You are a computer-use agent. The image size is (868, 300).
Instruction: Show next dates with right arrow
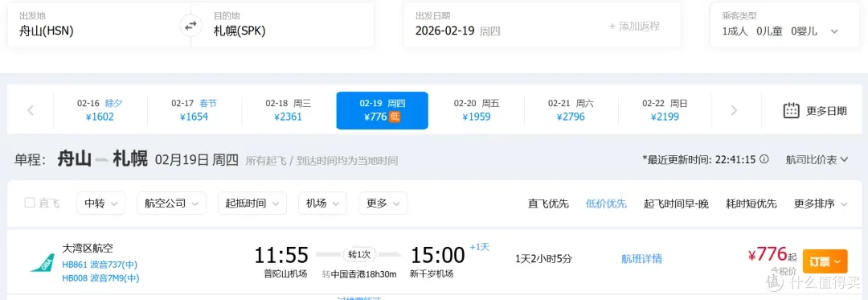(734, 110)
